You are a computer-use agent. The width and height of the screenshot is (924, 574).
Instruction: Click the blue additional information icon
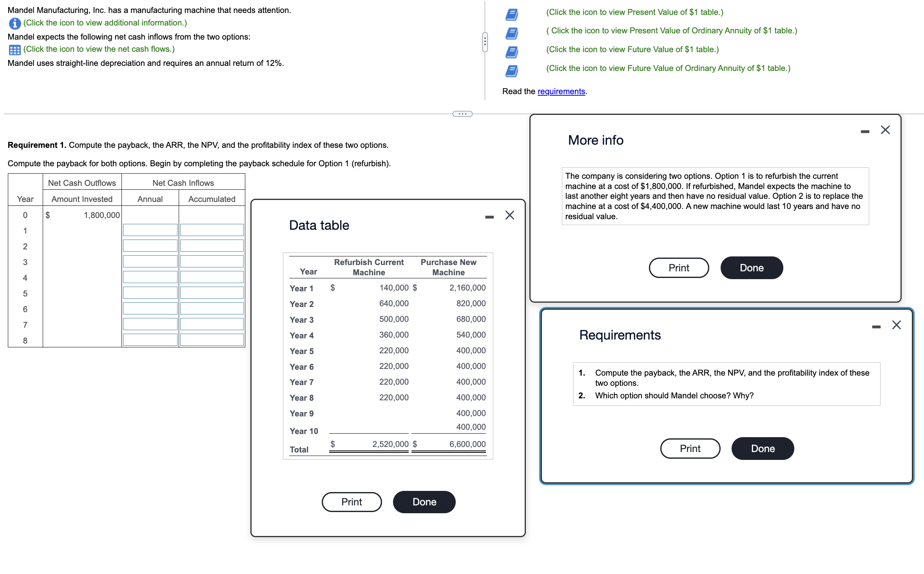coord(14,24)
